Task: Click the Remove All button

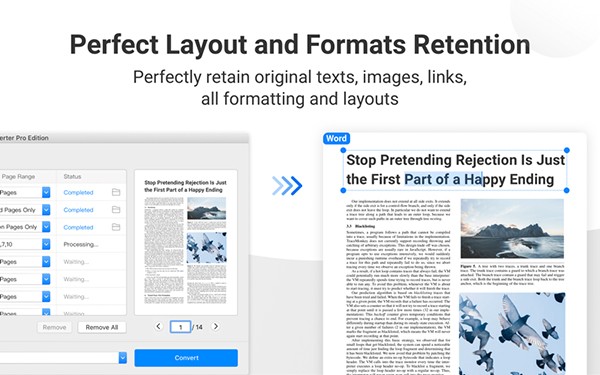Action: pyautogui.click(x=102, y=327)
